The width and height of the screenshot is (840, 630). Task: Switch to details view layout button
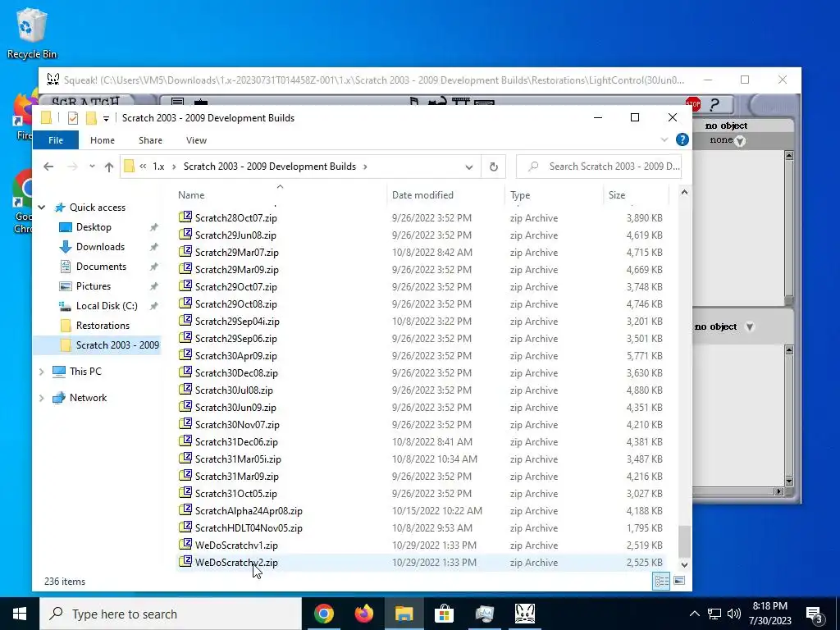click(x=661, y=582)
